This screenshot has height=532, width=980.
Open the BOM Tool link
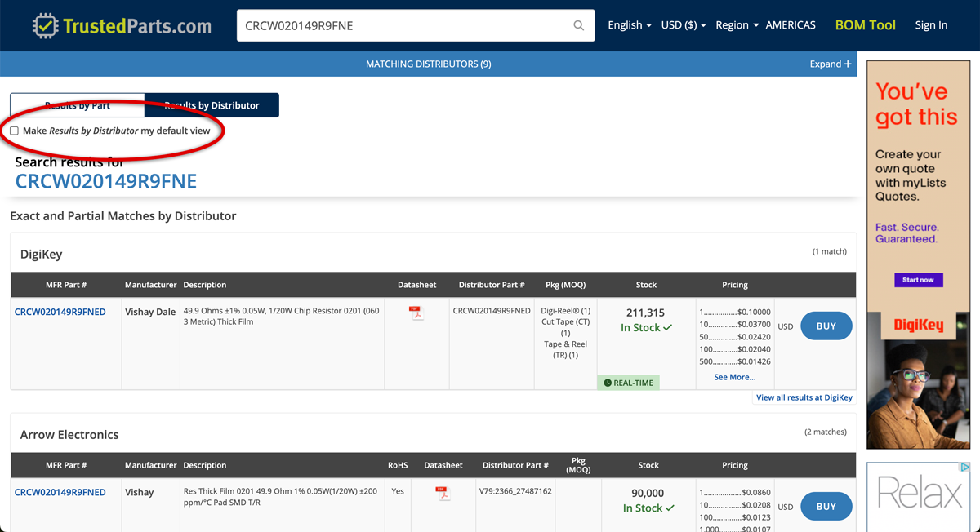click(x=865, y=25)
